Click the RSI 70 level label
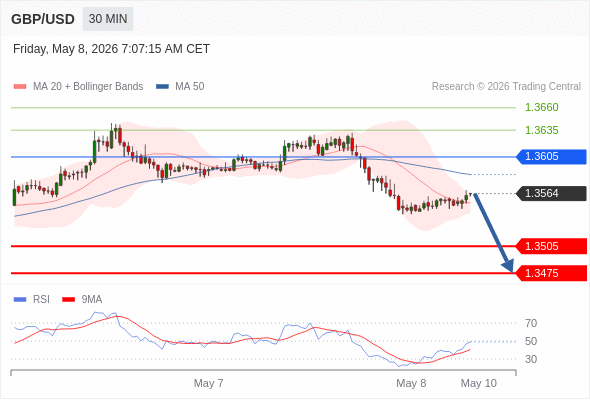590x400 pixels. tap(531, 323)
